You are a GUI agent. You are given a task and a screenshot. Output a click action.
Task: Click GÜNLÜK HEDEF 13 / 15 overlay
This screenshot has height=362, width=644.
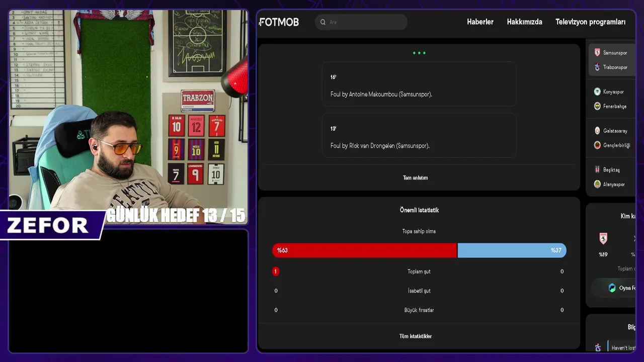pos(176,216)
